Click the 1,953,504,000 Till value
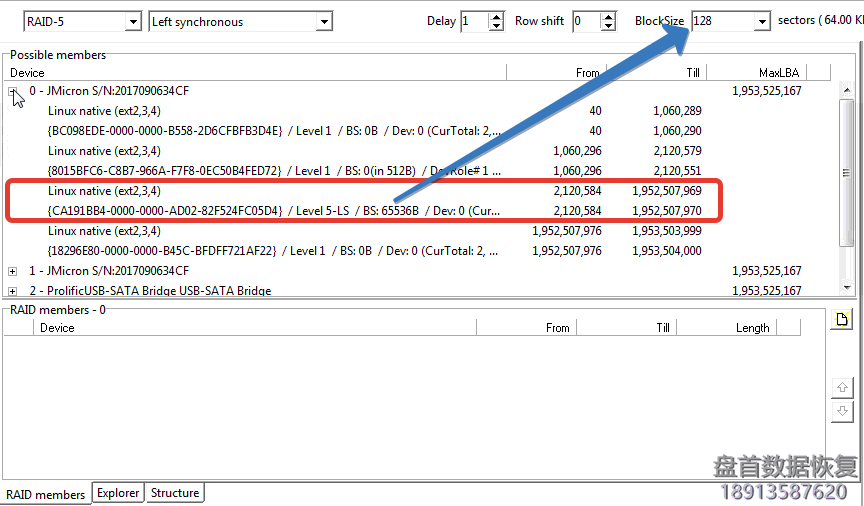Viewport: 864px width, 506px height. [667, 251]
